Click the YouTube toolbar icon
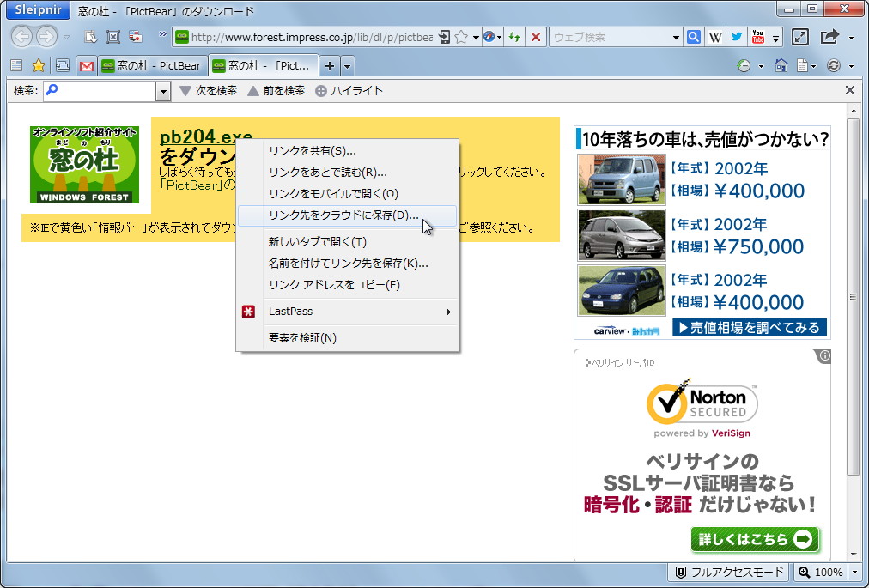Image resolution: width=869 pixels, height=588 pixels. point(757,37)
